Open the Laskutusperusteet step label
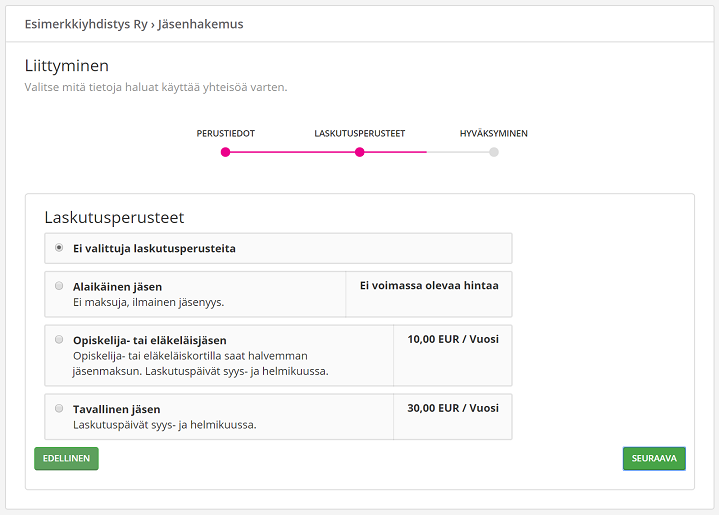The image size is (719, 515). coord(359,133)
